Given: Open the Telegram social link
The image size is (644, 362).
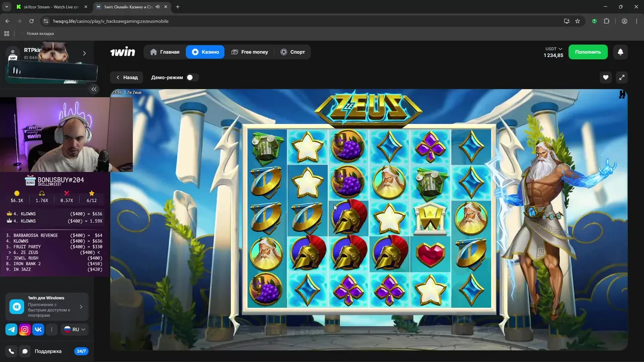Looking at the screenshot, I should tap(11, 330).
